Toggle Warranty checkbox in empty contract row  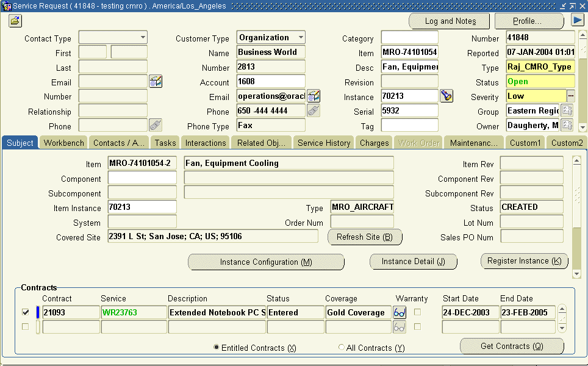(417, 326)
